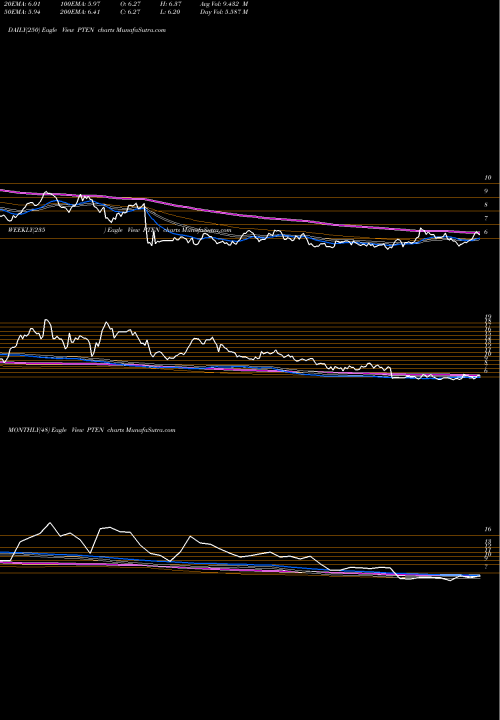Click the 16 price label on monthly axis
Image resolution: width=500 pixels, height=720 pixels.
488,529
